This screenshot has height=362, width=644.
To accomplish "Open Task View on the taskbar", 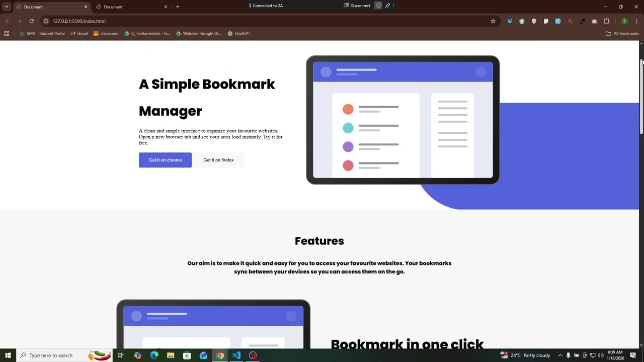I will coord(121,355).
